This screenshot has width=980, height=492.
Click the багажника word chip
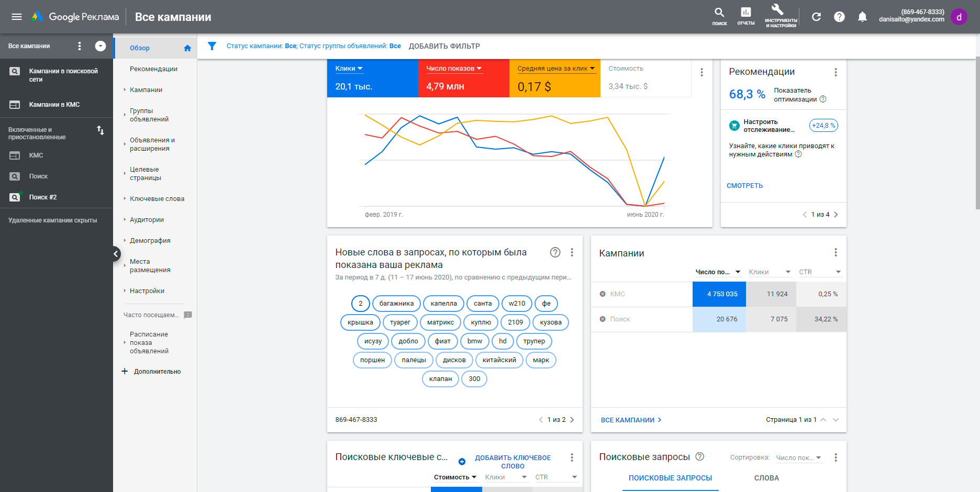396,304
